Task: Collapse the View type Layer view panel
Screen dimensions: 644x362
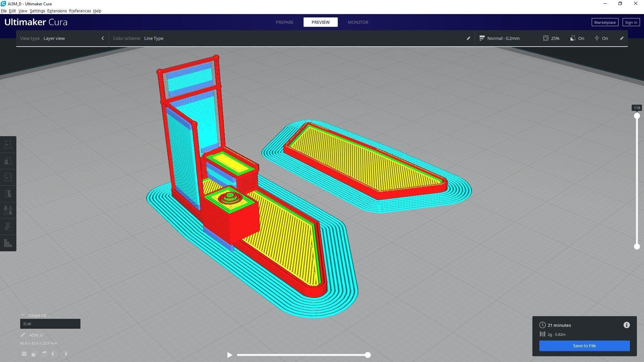Action: pyautogui.click(x=103, y=38)
